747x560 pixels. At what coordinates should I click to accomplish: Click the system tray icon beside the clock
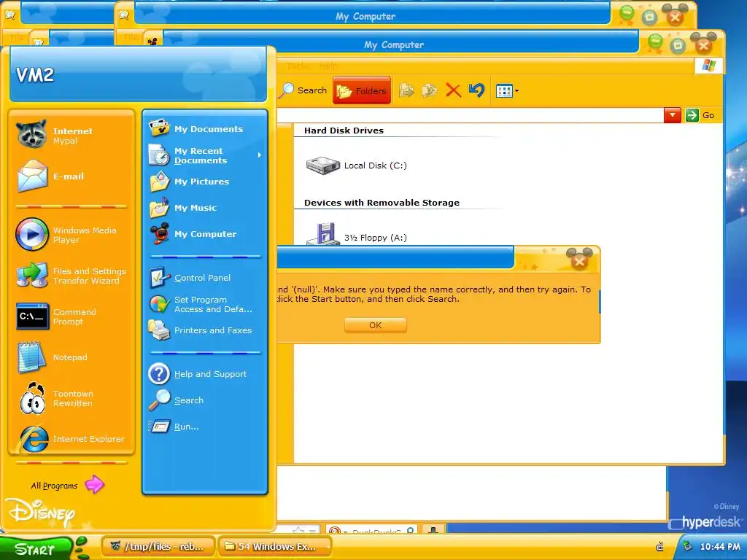click(687, 546)
